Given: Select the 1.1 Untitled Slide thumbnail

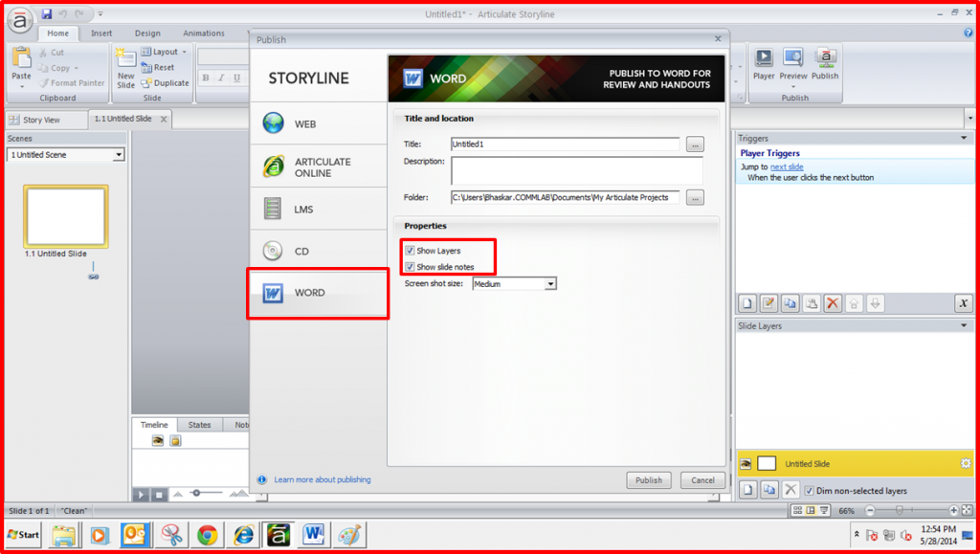Looking at the screenshot, I should pyautogui.click(x=66, y=216).
